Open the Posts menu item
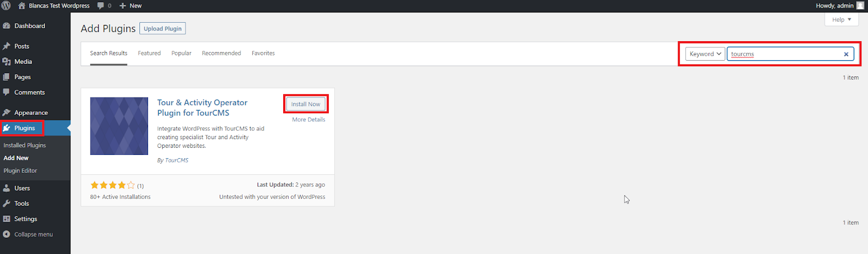The height and width of the screenshot is (254, 868). click(x=22, y=47)
